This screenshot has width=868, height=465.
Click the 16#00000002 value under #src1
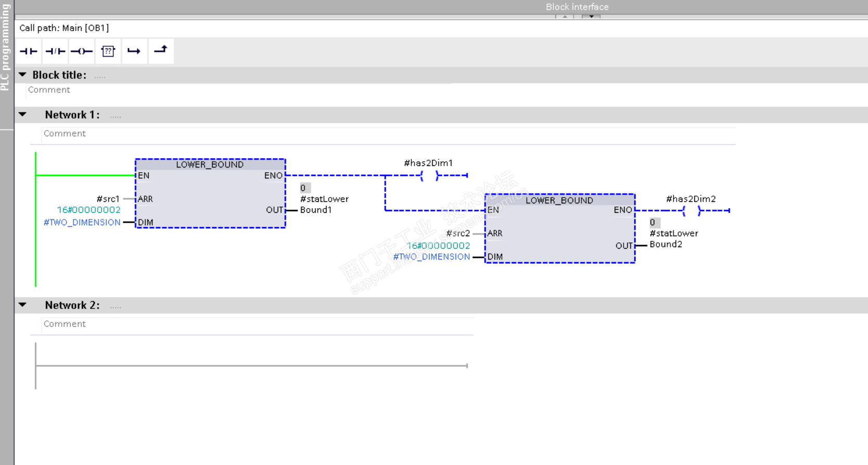click(x=89, y=210)
